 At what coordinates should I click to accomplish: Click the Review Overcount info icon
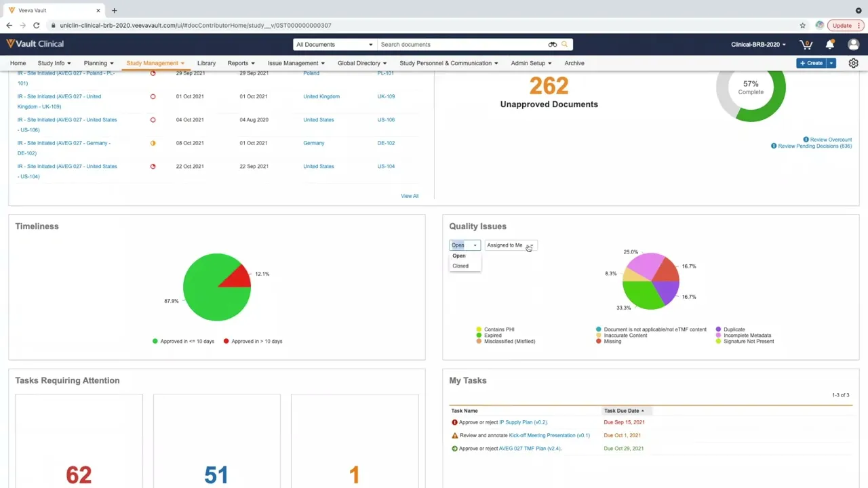point(806,140)
